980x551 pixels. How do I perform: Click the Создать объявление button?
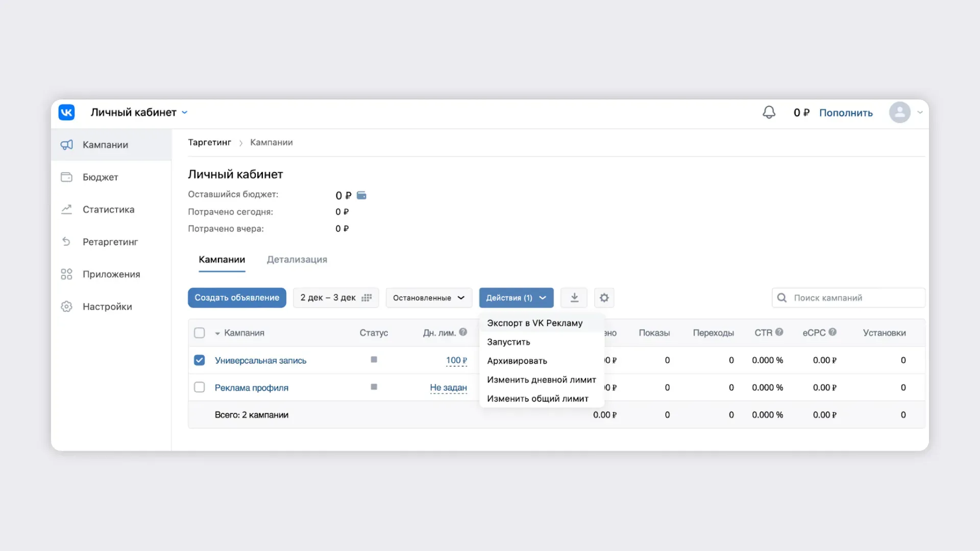click(237, 297)
